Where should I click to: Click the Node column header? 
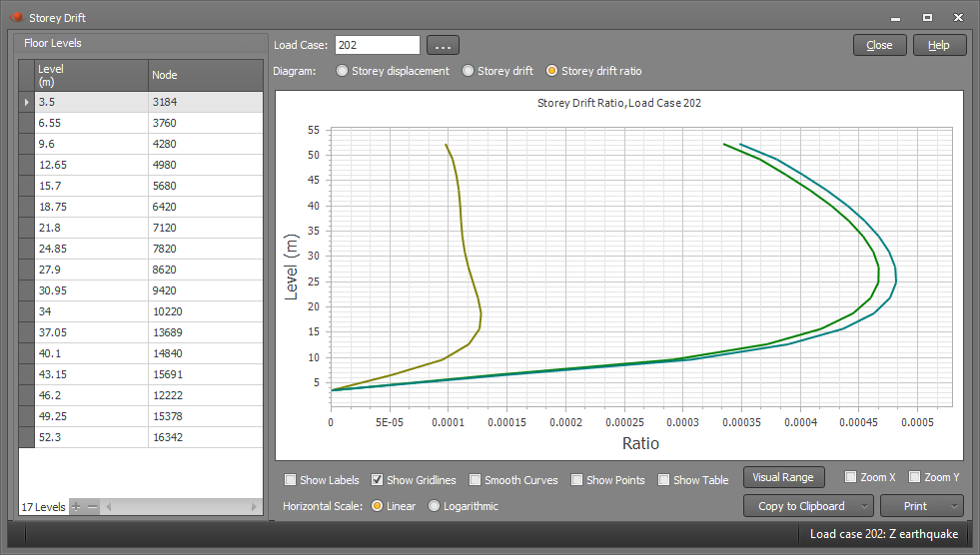[x=206, y=76]
